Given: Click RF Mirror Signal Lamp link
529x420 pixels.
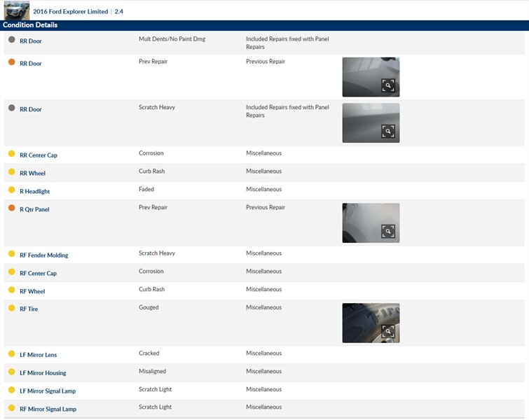Looking at the screenshot, I should point(48,409).
